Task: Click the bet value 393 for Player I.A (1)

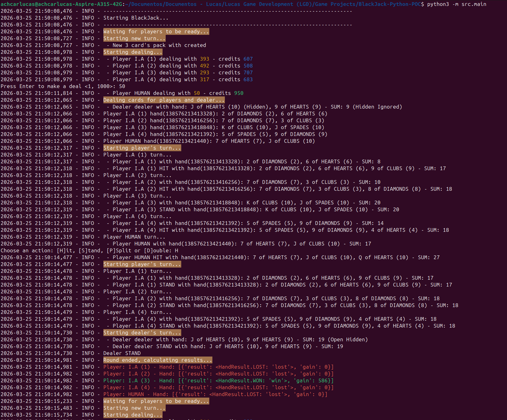Action: 205,59
